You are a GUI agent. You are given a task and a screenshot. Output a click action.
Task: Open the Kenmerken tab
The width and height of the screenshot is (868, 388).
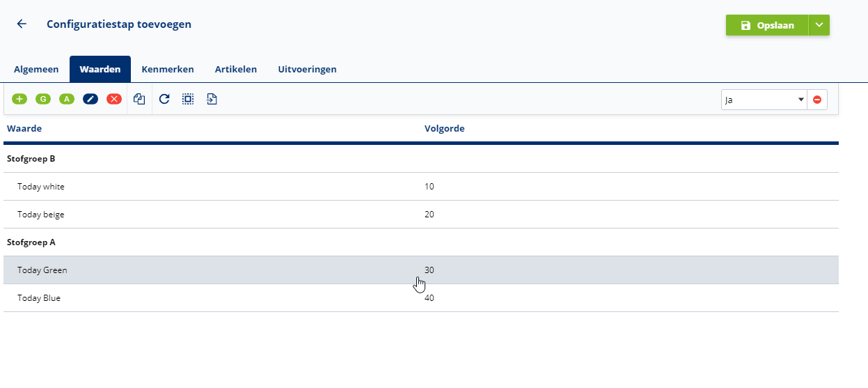tap(168, 70)
